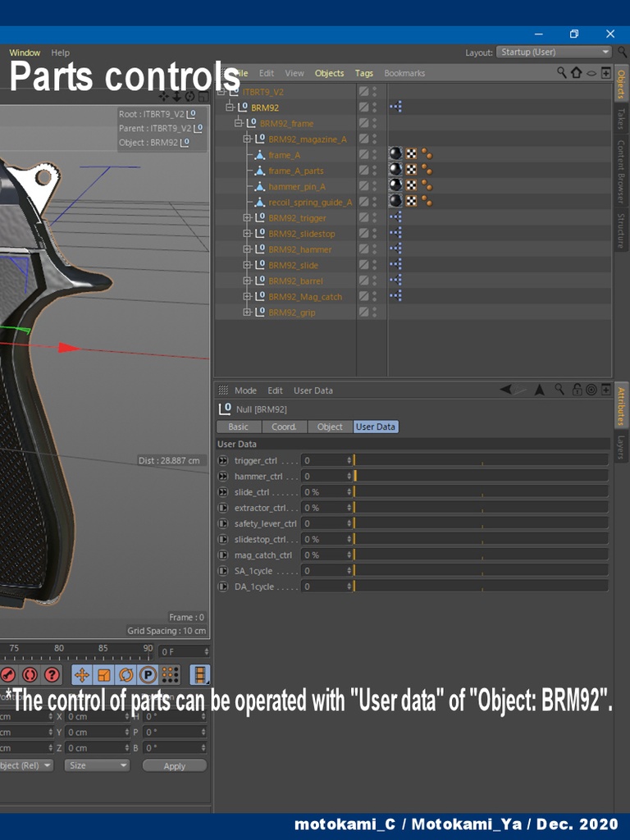Collapse the BRM92_frame tree node
Image resolution: width=630 pixels, height=840 pixels.
pos(239,123)
